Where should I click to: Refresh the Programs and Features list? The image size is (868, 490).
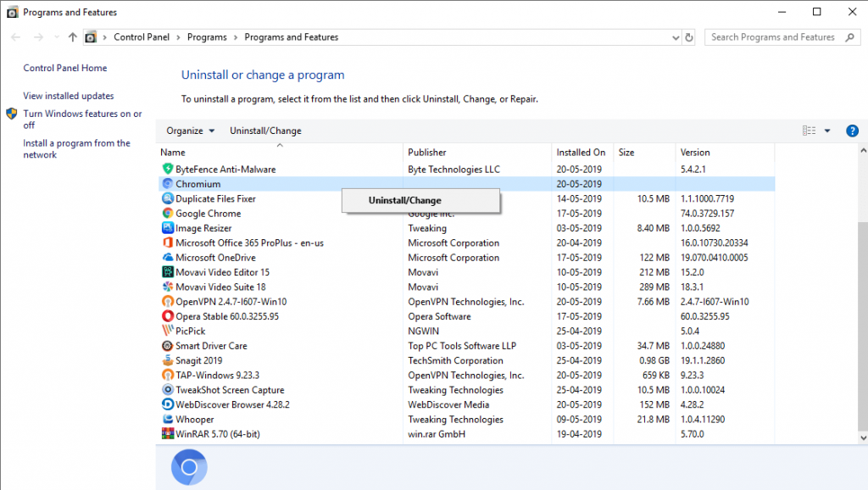(688, 37)
